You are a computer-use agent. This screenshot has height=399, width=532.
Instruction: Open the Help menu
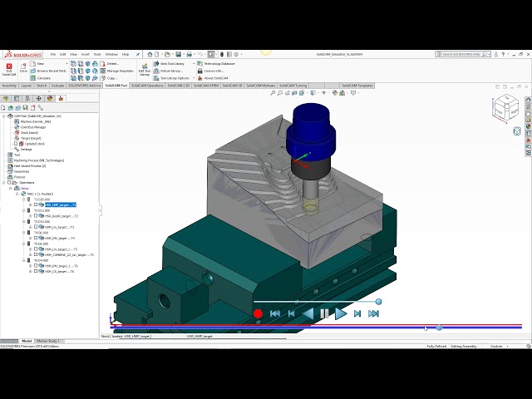(126, 54)
